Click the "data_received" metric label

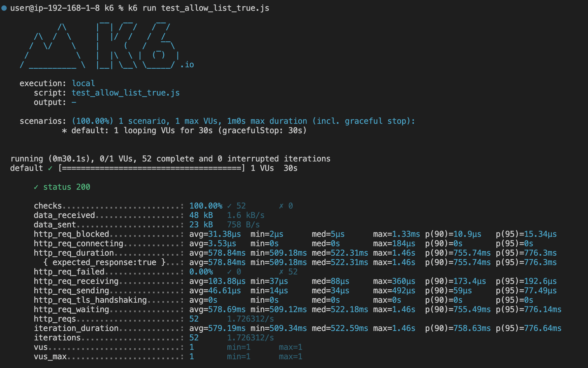pyautogui.click(x=64, y=215)
